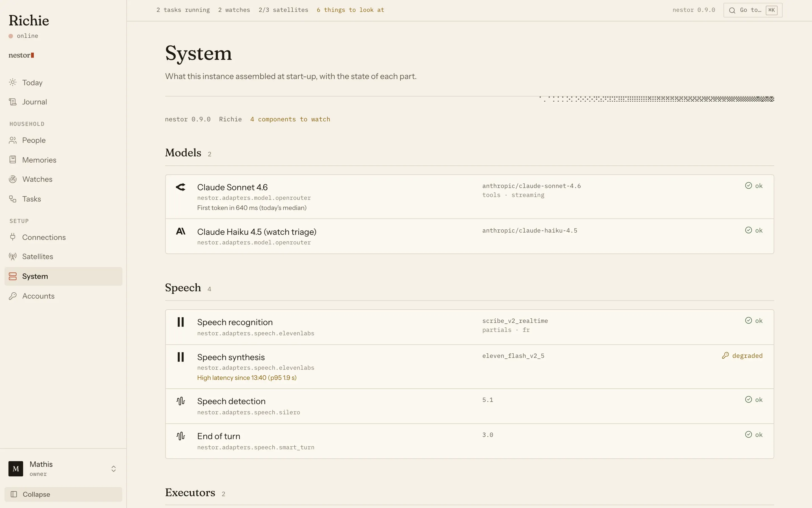Open Connections in the Setup section

coord(44,237)
